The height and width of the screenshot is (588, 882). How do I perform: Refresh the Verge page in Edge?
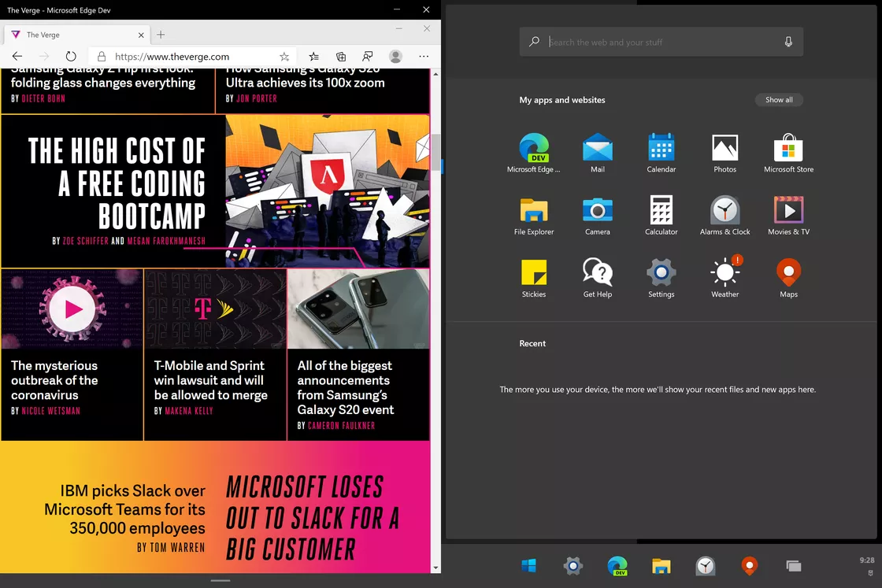coord(70,56)
